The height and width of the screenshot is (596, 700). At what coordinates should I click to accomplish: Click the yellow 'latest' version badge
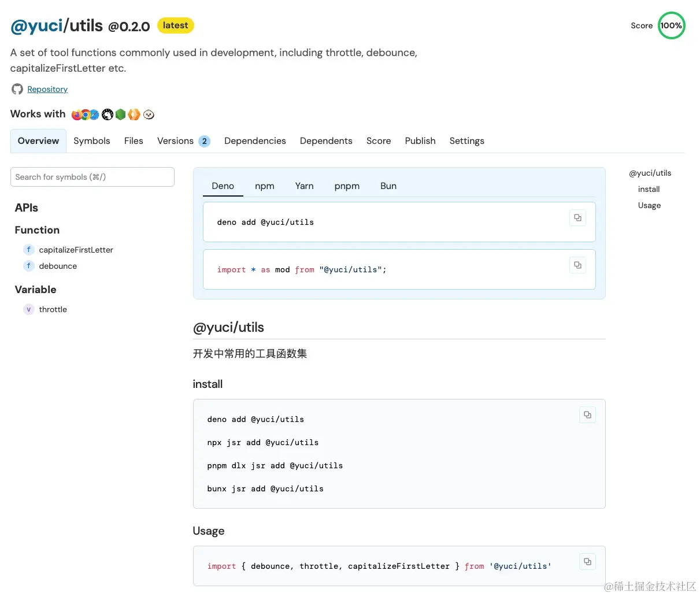tap(175, 25)
